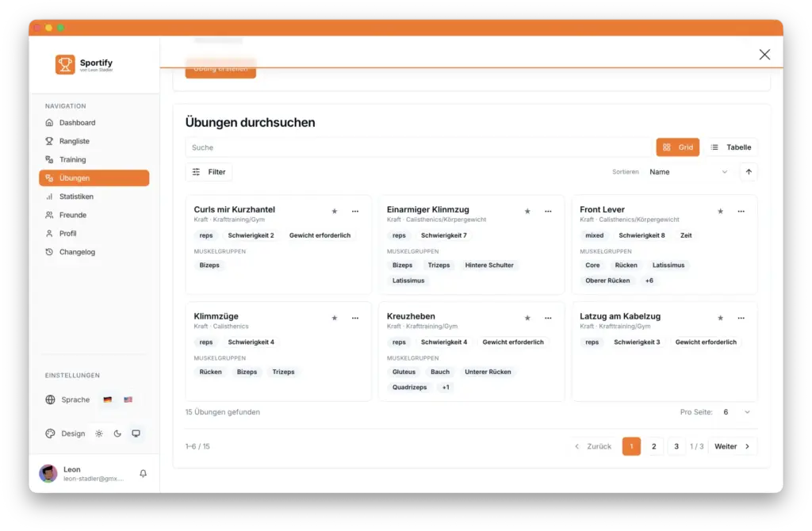This screenshot has height=531, width=812.
Task: Click the notification bell icon
Action: pyautogui.click(x=144, y=474)
